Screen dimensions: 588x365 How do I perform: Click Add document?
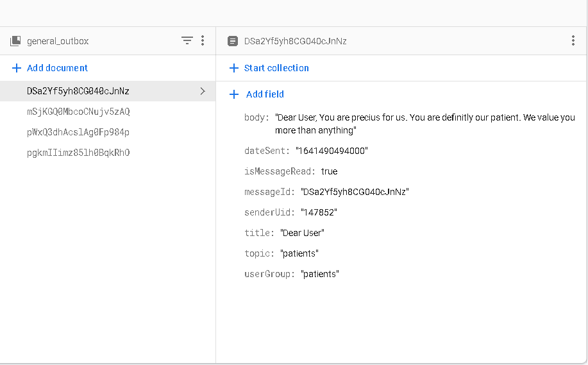point(57,68)
